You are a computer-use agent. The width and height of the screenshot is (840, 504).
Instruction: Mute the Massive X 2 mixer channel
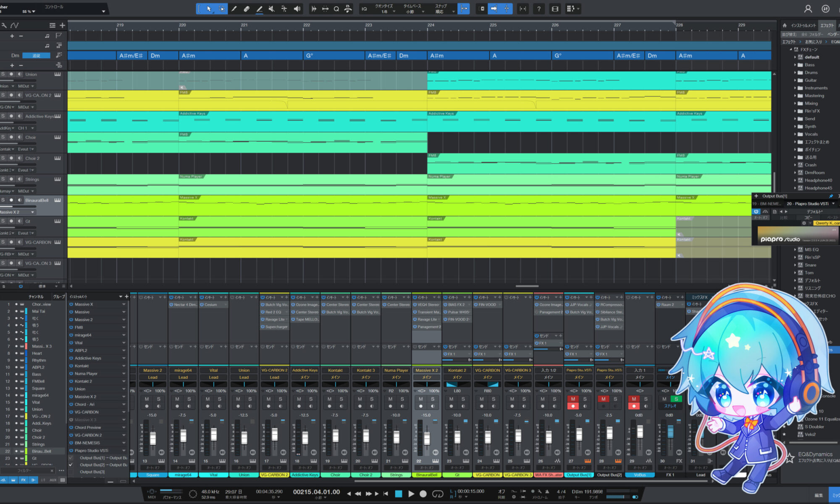(421, 399)
